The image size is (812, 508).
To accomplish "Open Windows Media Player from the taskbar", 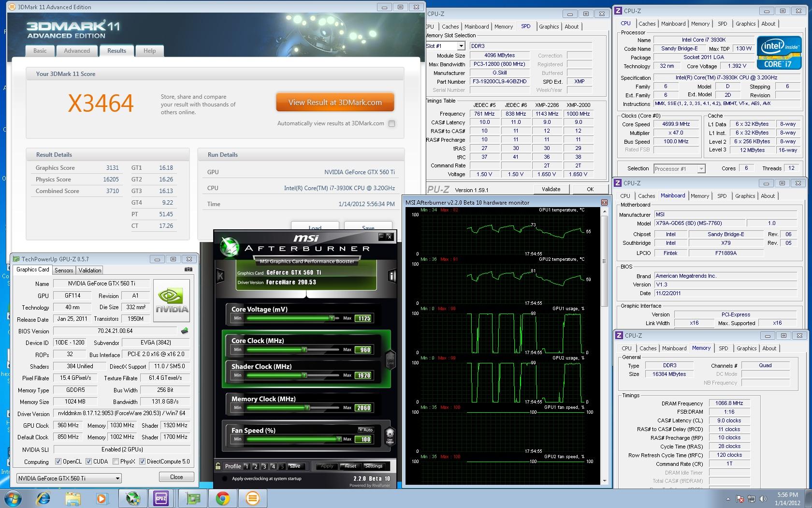I will [x=101, y=498].
